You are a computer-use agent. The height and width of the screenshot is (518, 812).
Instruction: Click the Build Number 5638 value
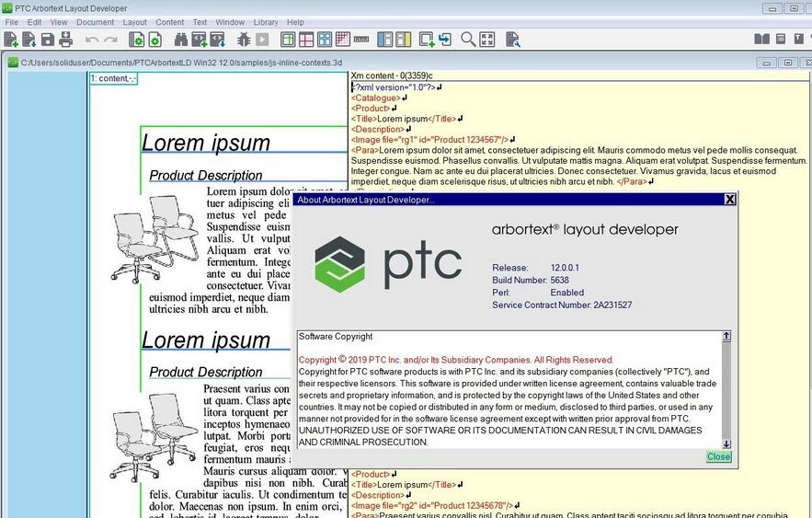coord(559,281)
